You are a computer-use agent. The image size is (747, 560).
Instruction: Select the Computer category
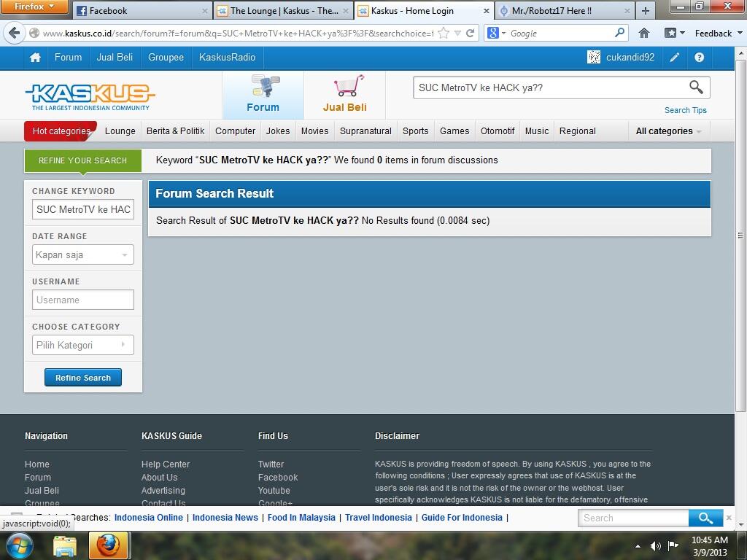[x=236, y=131]
